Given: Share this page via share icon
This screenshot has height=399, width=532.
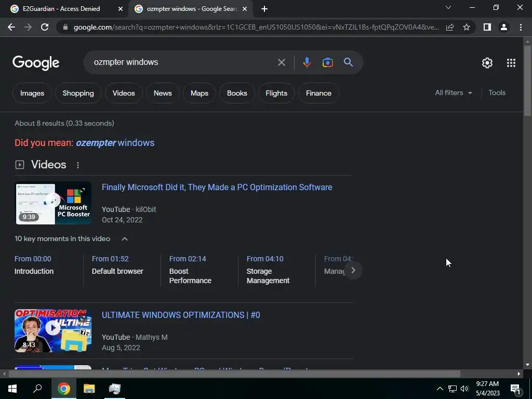Looking at the screenshot, I should coord(450,27).
